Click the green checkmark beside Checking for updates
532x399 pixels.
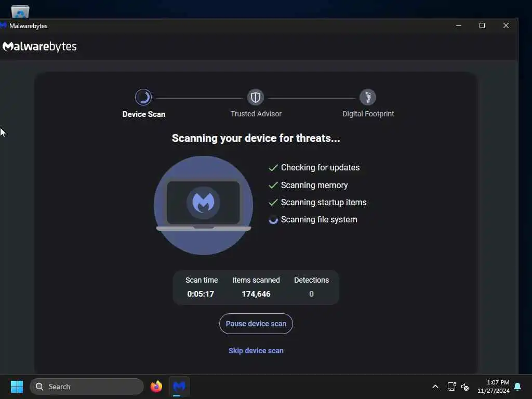click(x=273, y=168)
